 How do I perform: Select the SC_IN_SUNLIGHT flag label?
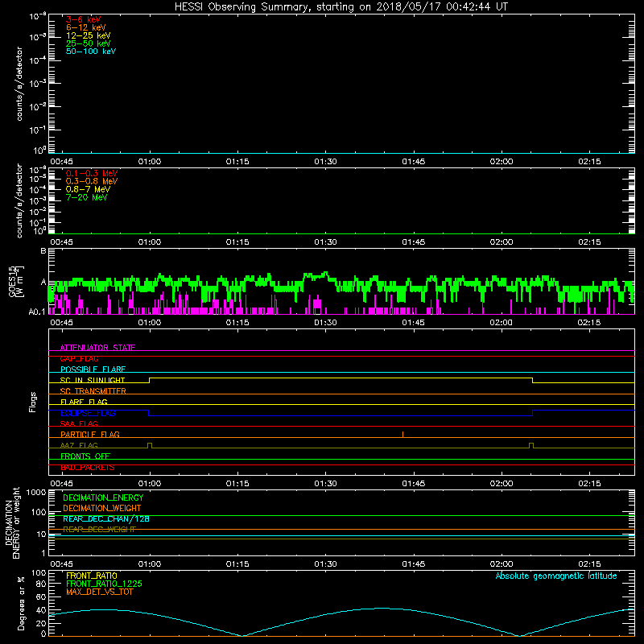[x=92, y=380]
